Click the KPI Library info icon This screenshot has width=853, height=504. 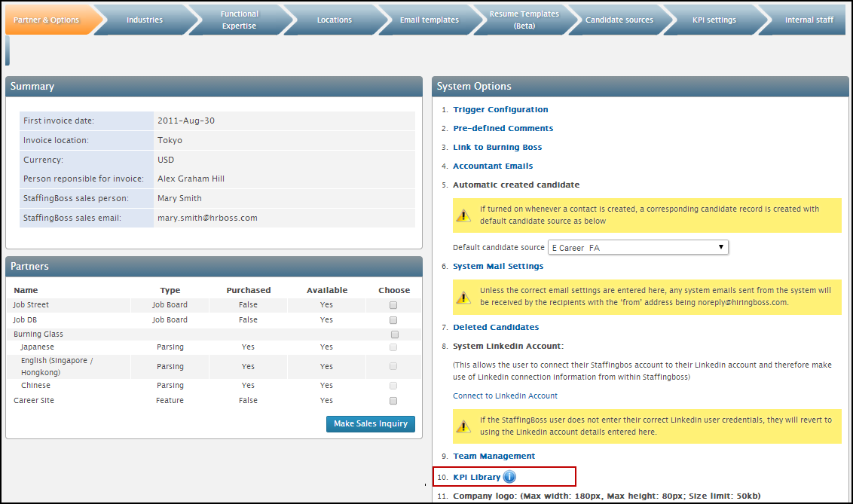tap(509, 477)
